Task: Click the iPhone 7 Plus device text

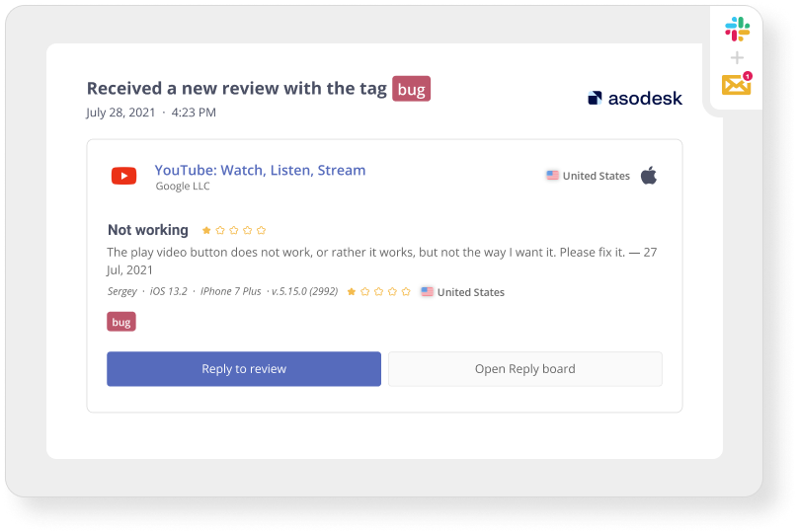Action: [230, 291]
